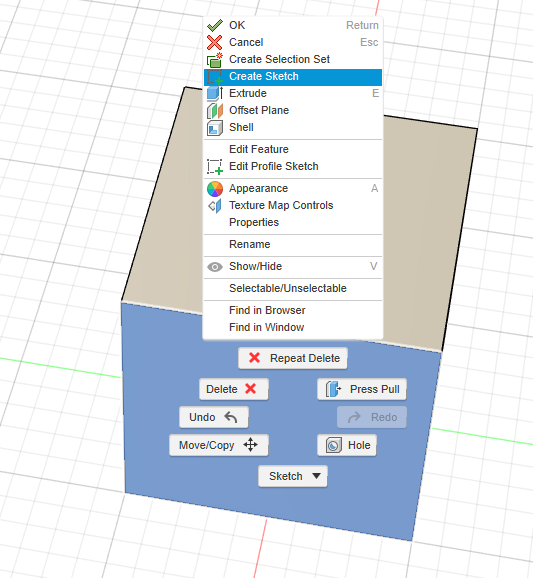
Task: Click the Hole marking menu button
Action: [x=347, y=445]
